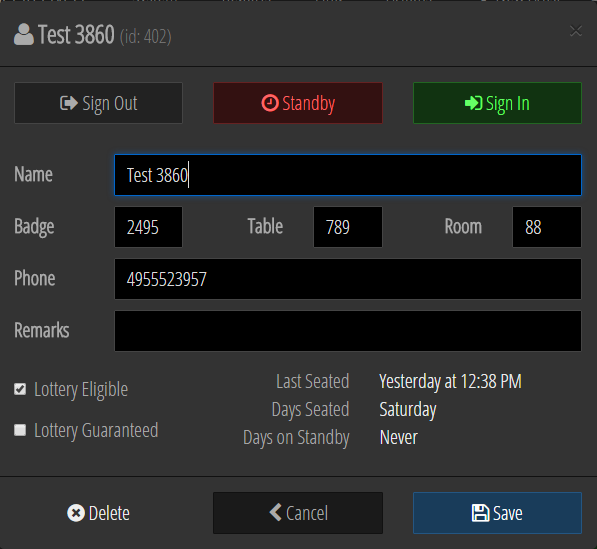
Task: Select the Phone number field
Action: [x=348, y=279]
